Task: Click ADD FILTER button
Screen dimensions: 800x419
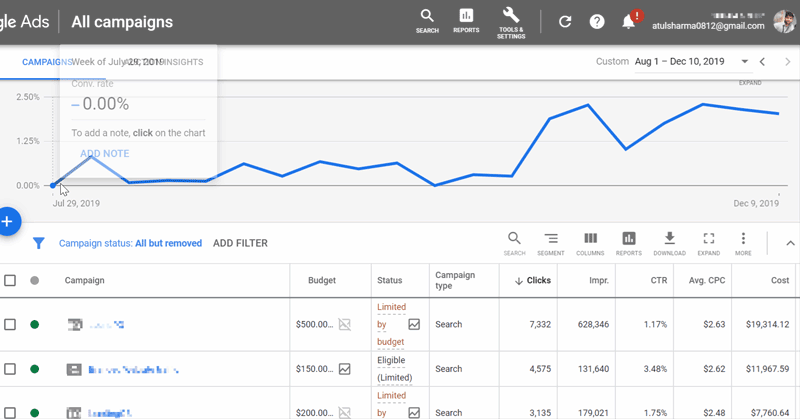Action: (x=240, y=243)
